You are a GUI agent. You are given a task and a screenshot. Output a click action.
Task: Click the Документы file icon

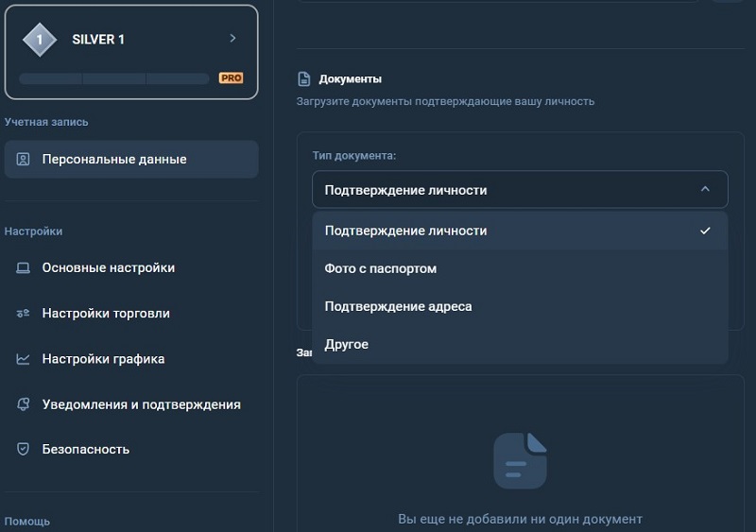pos(303,78)
